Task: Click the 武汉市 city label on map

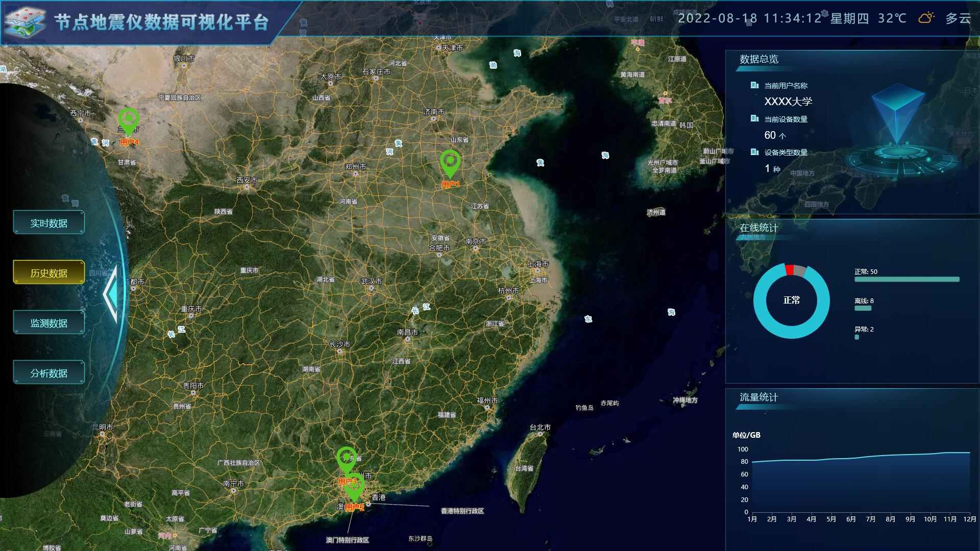Action: click(371, 282)
